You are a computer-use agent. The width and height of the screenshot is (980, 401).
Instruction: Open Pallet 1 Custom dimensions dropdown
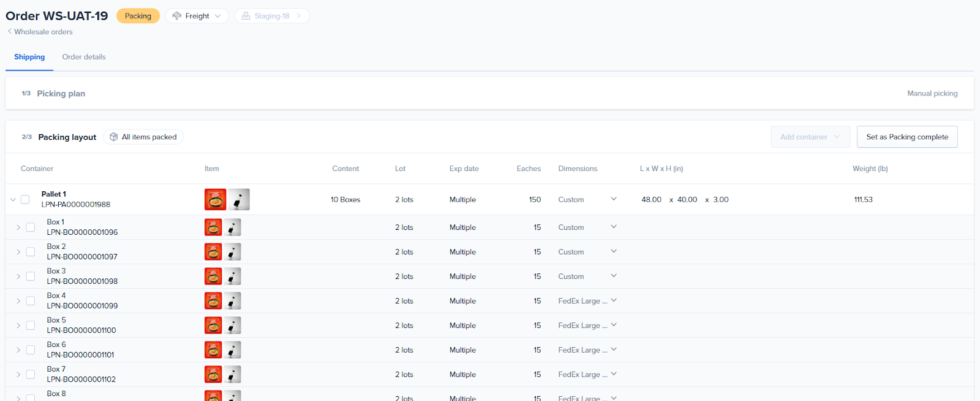[x=614, y=199]
